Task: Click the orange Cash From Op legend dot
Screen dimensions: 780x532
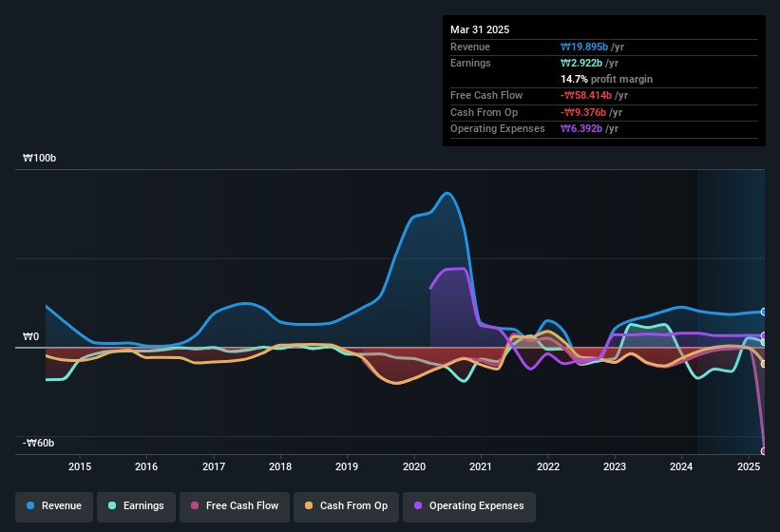Action: (309, 505)
